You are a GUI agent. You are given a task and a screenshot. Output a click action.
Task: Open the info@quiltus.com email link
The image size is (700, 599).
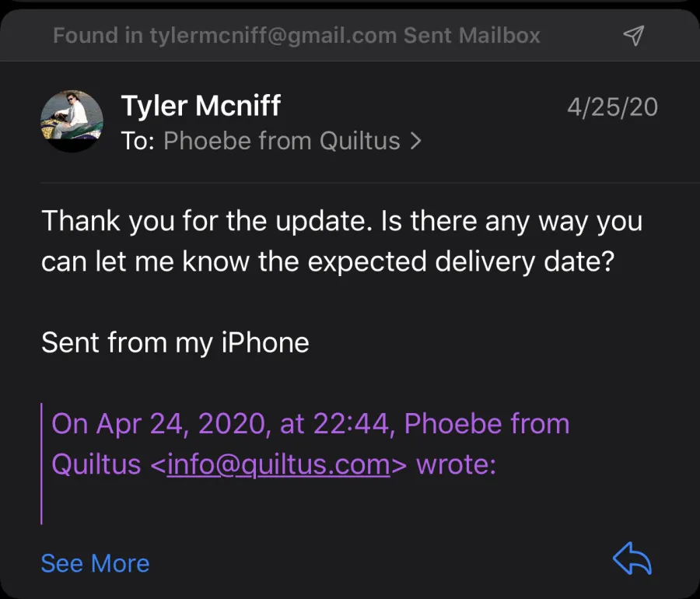click(x=278, y=464)
